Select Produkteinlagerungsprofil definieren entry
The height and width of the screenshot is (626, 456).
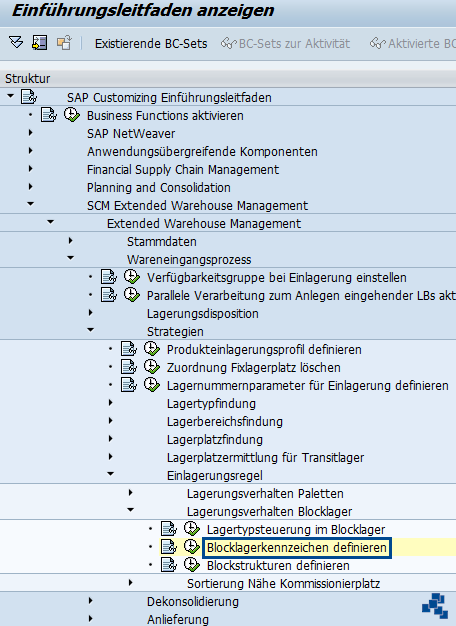point(264,349)
